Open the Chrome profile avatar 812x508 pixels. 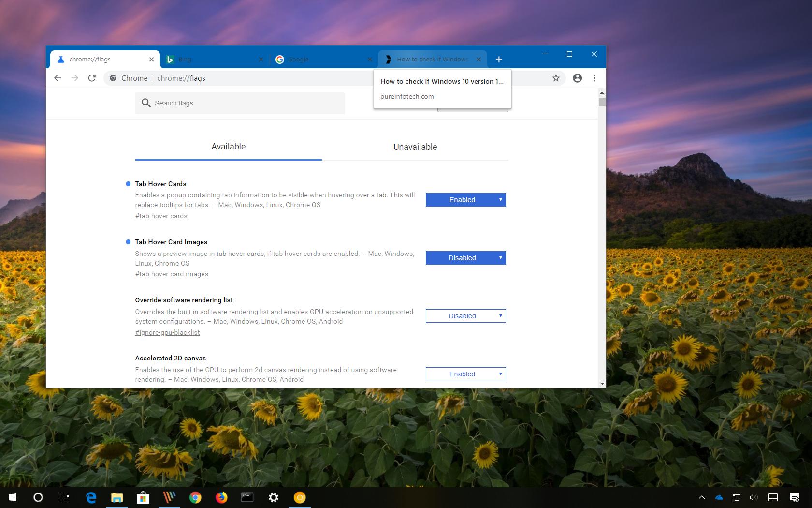click(x=577, y=78)
